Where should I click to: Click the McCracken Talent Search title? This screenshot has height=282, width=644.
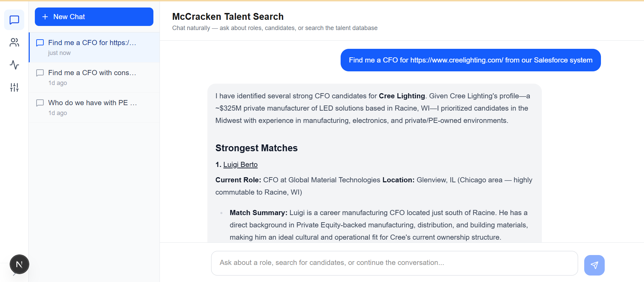pos(228,16)
